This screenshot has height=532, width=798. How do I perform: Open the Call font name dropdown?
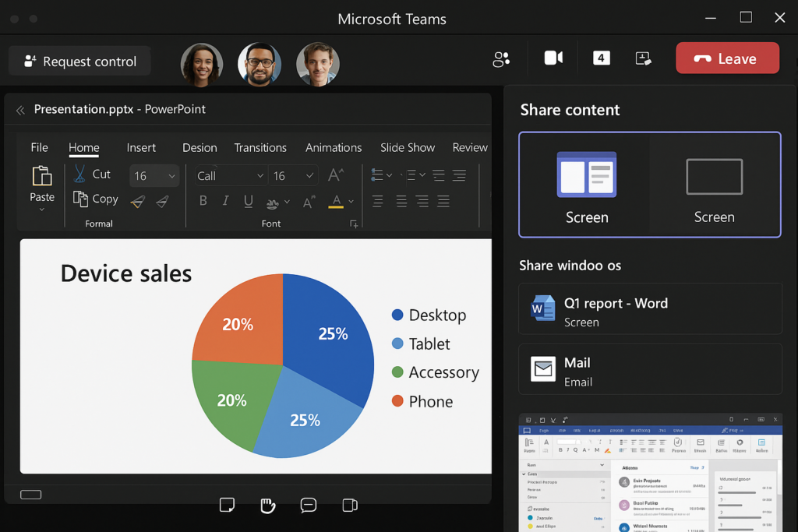click(x=230, y=176)
